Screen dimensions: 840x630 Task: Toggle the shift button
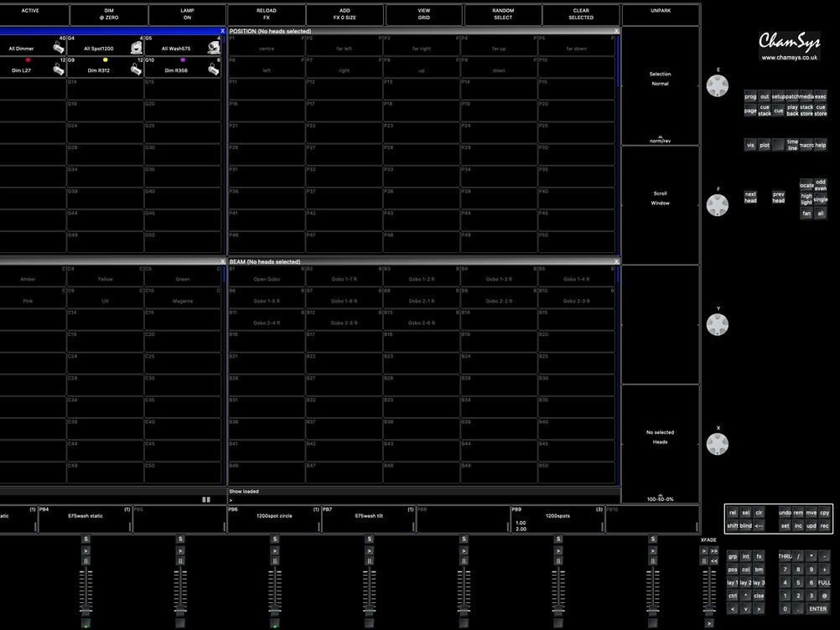click(733, 525)
